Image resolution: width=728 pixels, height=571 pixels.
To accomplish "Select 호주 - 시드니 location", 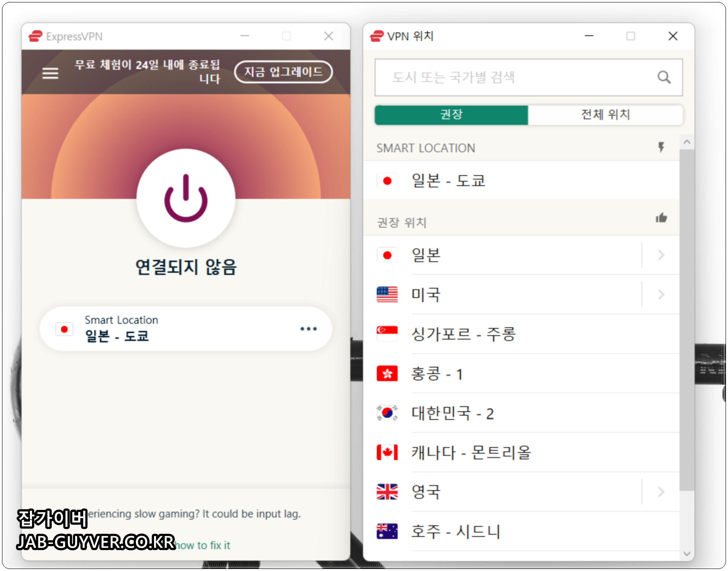I will pos(521,531).
